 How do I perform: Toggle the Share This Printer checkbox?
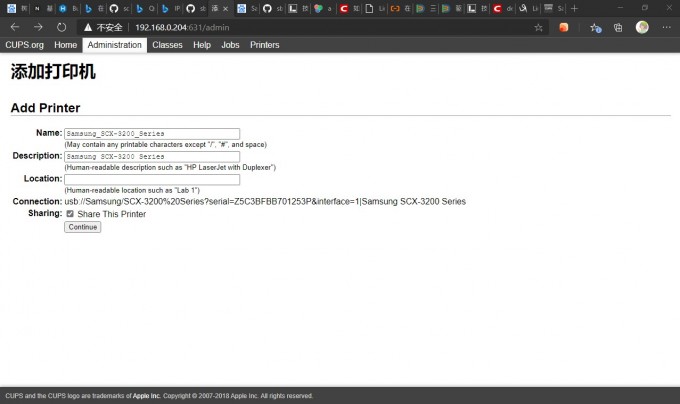point(70,214)
